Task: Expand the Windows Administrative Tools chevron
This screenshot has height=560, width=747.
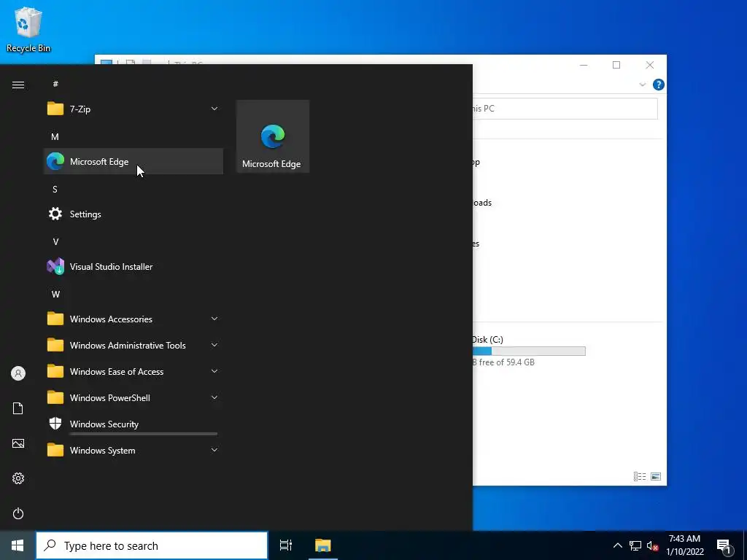Action: tap(214, 345)
